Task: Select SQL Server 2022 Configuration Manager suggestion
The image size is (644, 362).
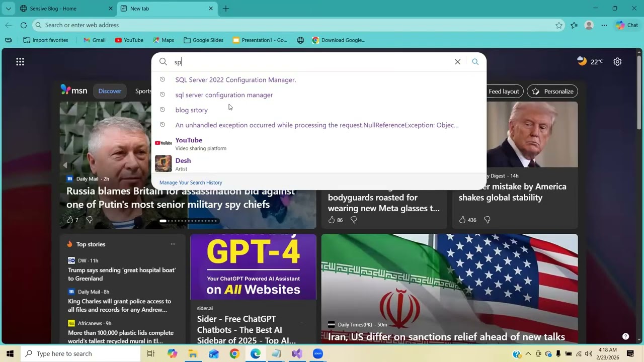Action: coord(319,80)
